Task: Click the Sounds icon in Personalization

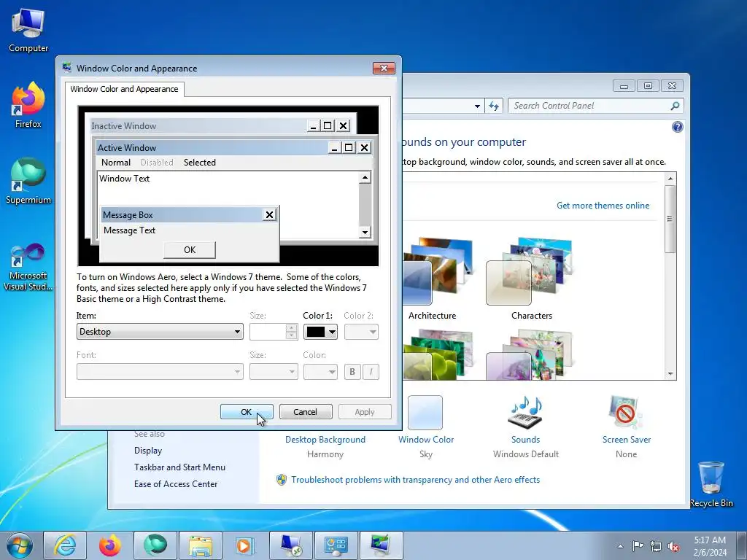Action: 525,413
